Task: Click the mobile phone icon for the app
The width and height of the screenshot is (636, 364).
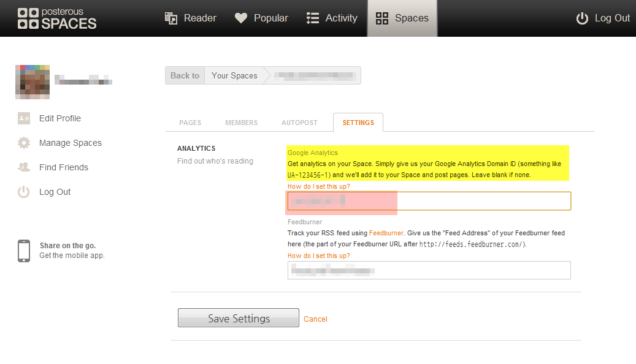Action: [x=23, y=250]
